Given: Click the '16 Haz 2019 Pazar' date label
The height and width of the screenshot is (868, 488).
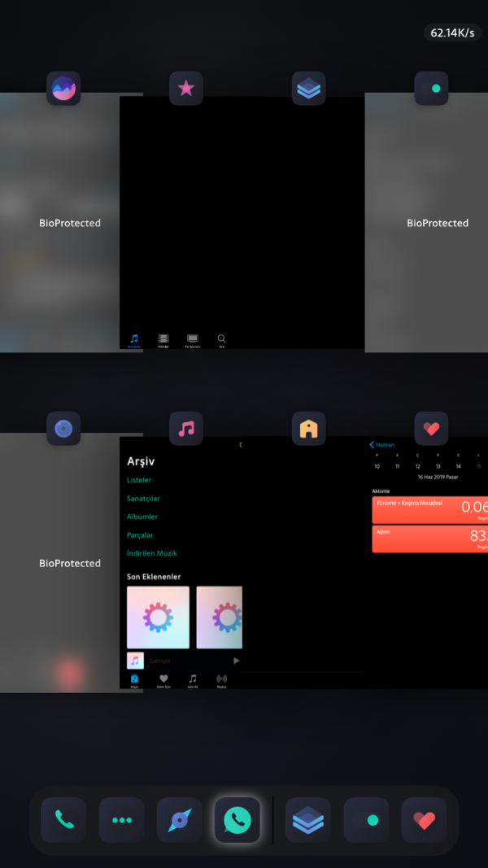Looking at the screenshot, I should tap(437, 478).
